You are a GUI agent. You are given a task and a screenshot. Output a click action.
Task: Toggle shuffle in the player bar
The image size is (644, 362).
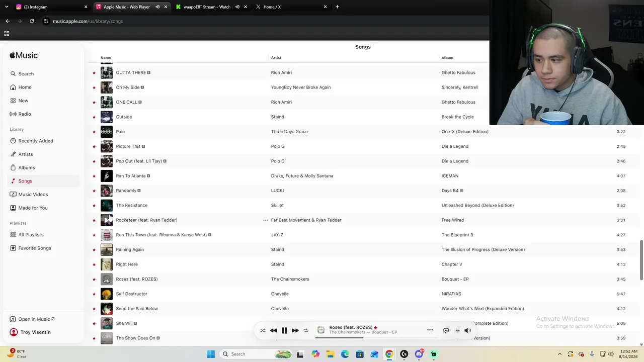coord(263,330)
